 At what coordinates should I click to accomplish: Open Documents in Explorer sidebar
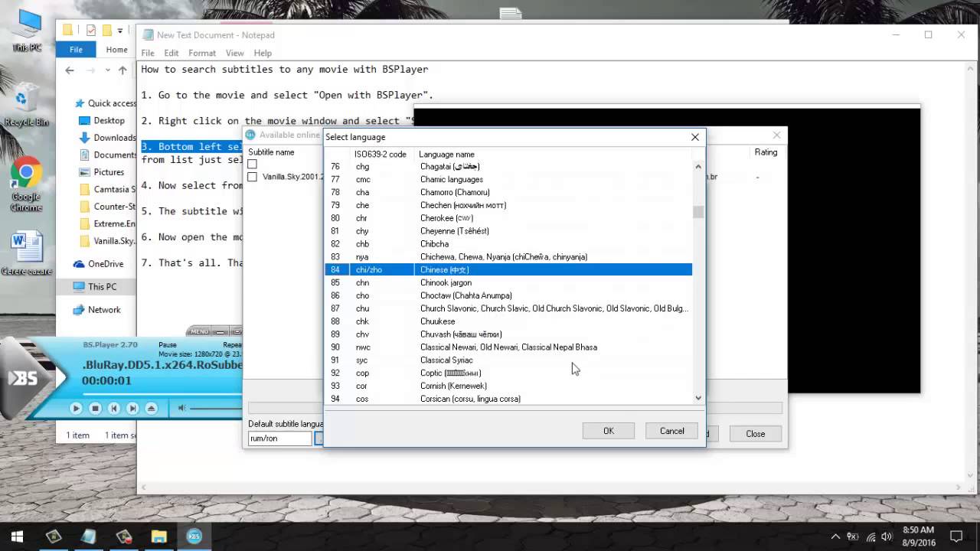[108, 155]
